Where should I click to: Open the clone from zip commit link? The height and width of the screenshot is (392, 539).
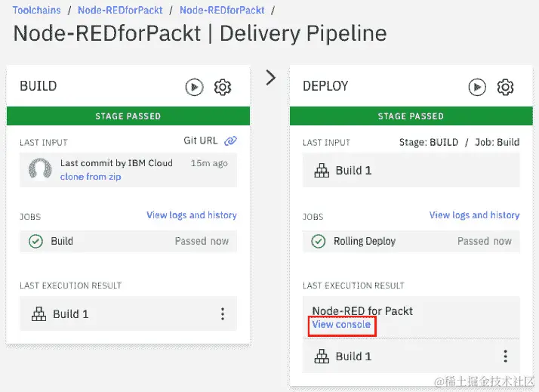(x=91, y=177)
